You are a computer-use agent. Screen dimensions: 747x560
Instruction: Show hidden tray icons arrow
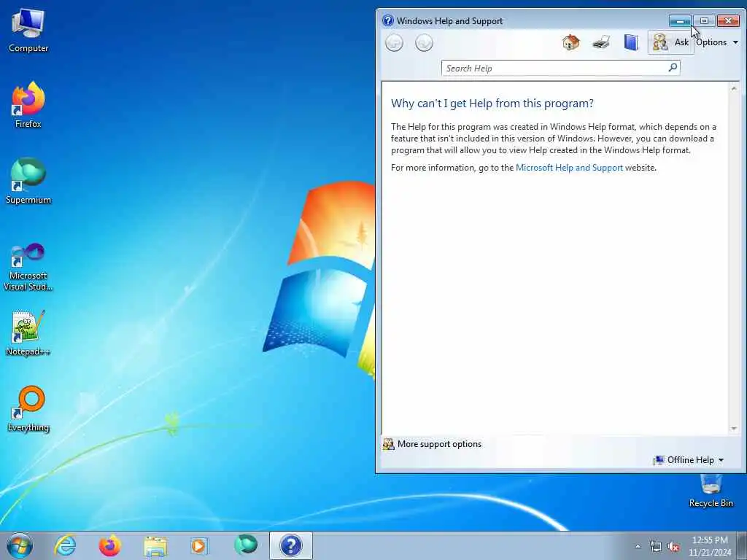point(638,546)
